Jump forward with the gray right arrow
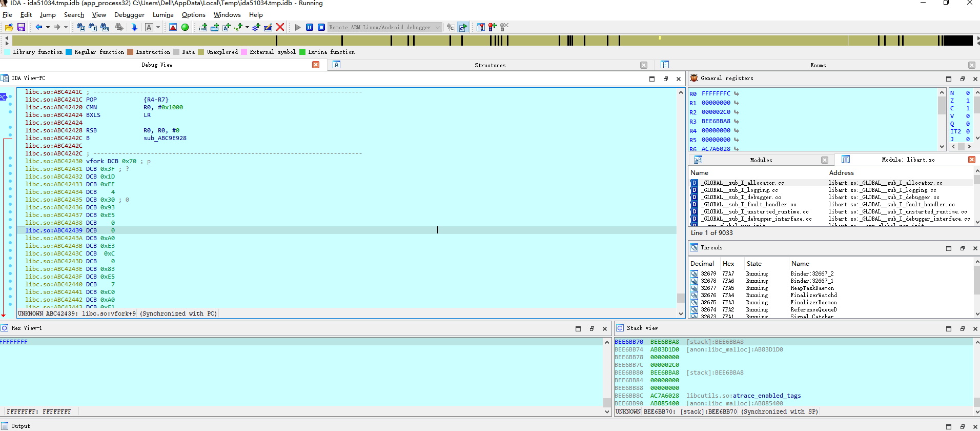This screenshot has width=980, height=431. 57,27
